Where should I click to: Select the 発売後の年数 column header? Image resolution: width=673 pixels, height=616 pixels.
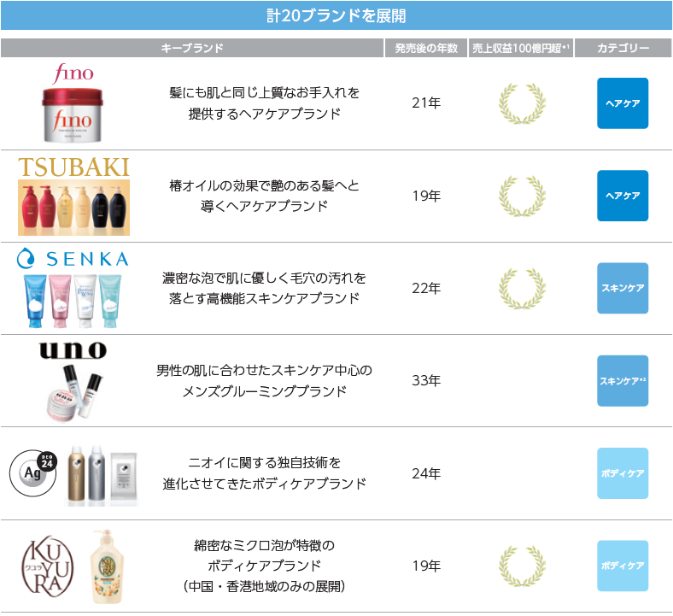[x=426, y=49]
